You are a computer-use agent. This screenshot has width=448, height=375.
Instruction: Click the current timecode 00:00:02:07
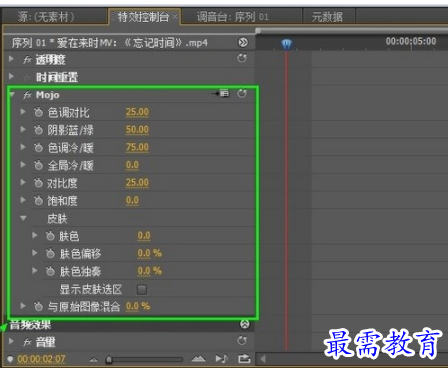[41, 359]
